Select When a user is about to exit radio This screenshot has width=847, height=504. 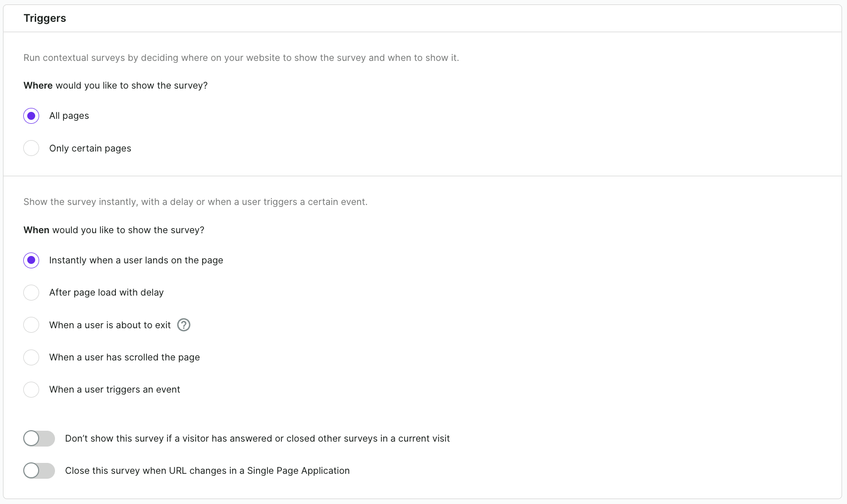(x=31, y=325)
